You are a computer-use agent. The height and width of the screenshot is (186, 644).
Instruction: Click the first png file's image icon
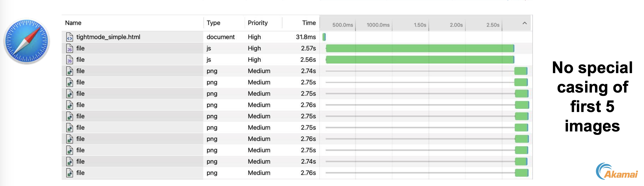69,71
